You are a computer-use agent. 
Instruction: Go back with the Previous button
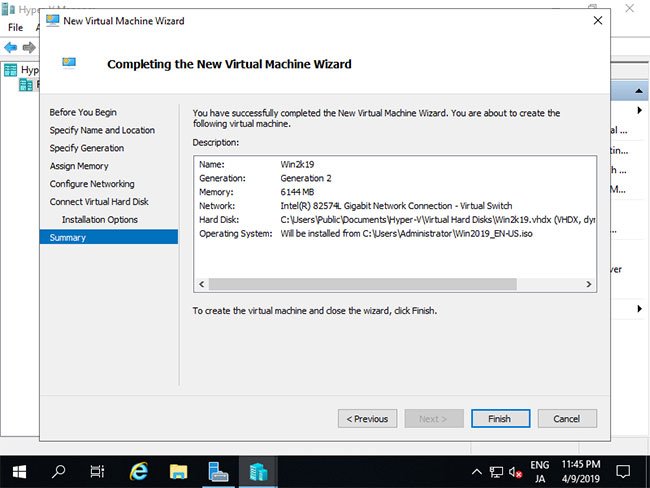click(x=367, y=418)
